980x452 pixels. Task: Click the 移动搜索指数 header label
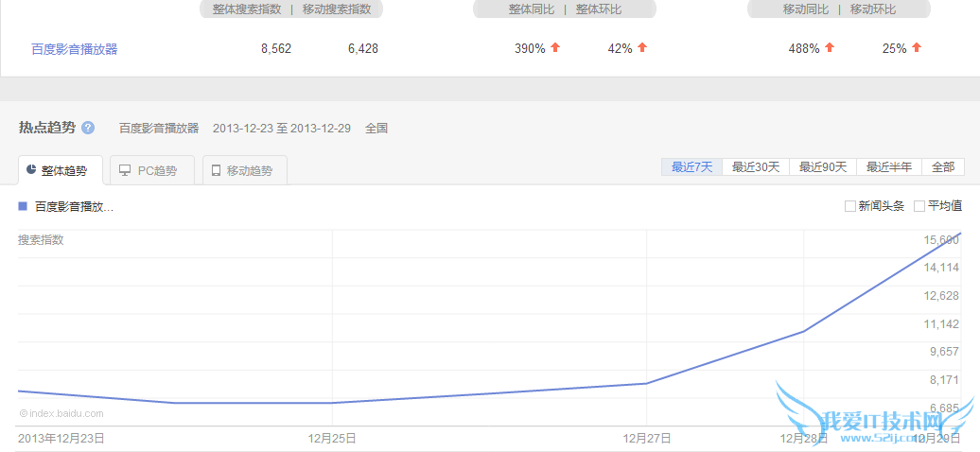click(336, 9)
